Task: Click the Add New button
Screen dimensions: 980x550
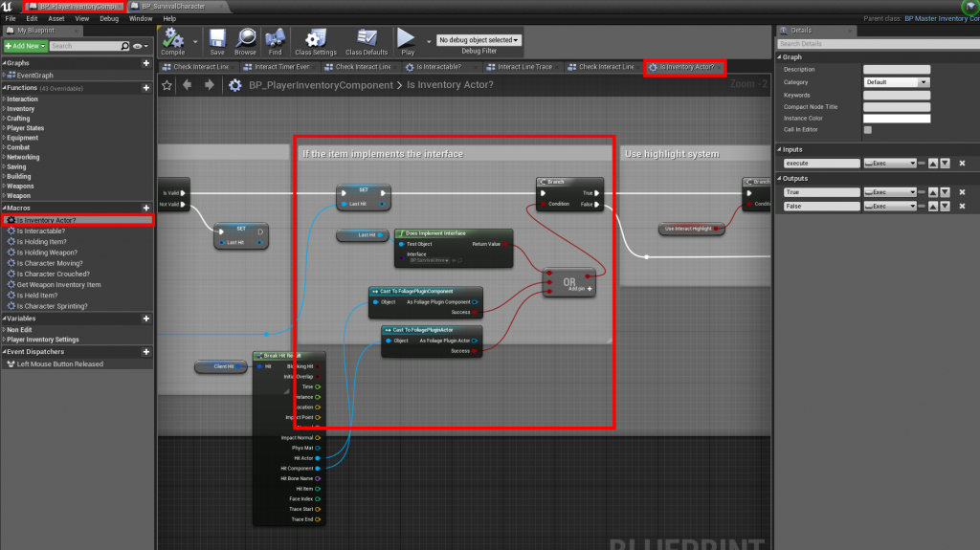Action: coord(25,46)
